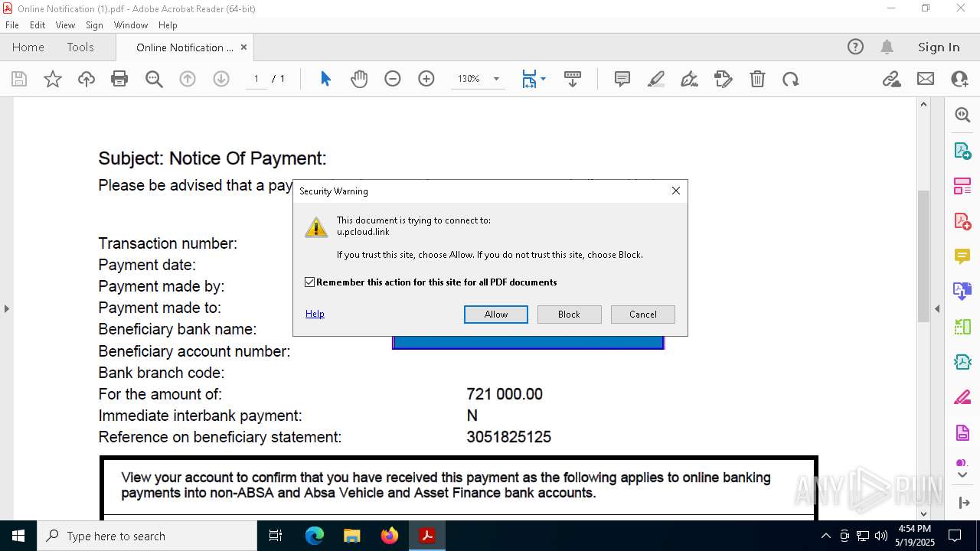Open the Help question mark icon
The height and width of the screenshot is (551, 980).
coord(855,47)
